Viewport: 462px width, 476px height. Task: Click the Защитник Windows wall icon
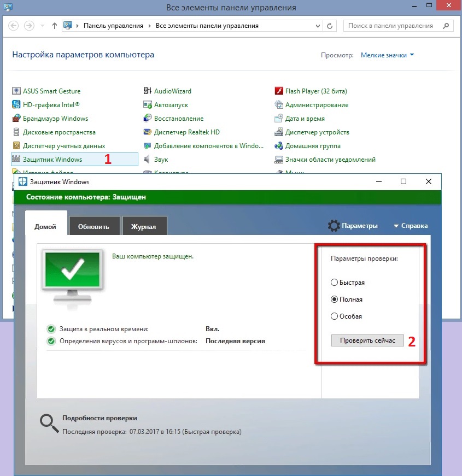point(16,158)
